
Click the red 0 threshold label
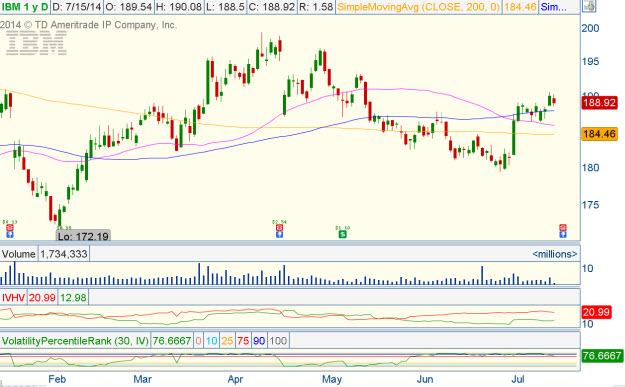199,341
